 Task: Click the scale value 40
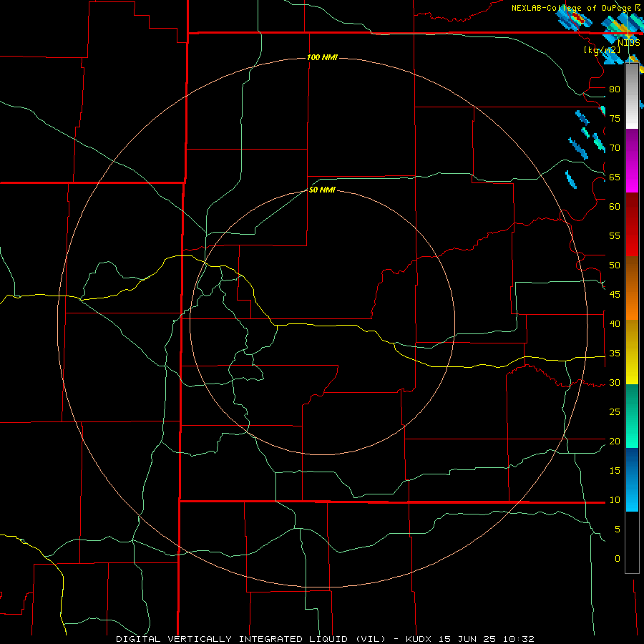click(615, 324)
